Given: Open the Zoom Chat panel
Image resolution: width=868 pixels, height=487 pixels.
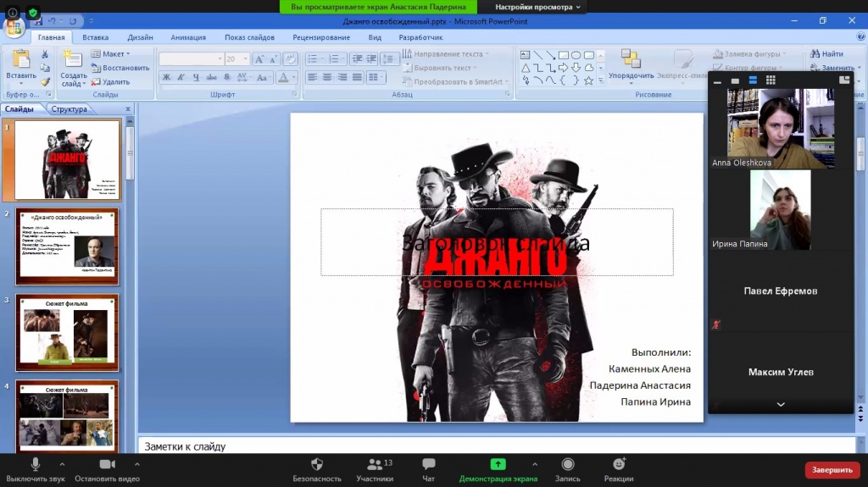Looking at the screenshot, I should click(x=429, y=468).
